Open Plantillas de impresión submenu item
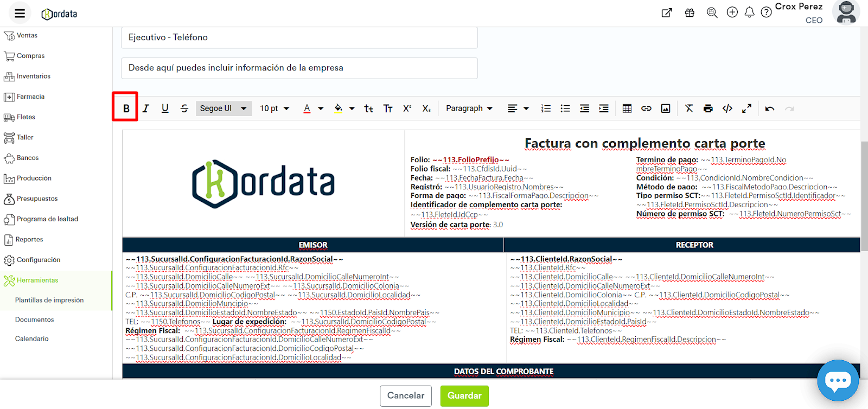Image resolution: width=868 pixels, height=409 pixels. [x=49, y=300]
